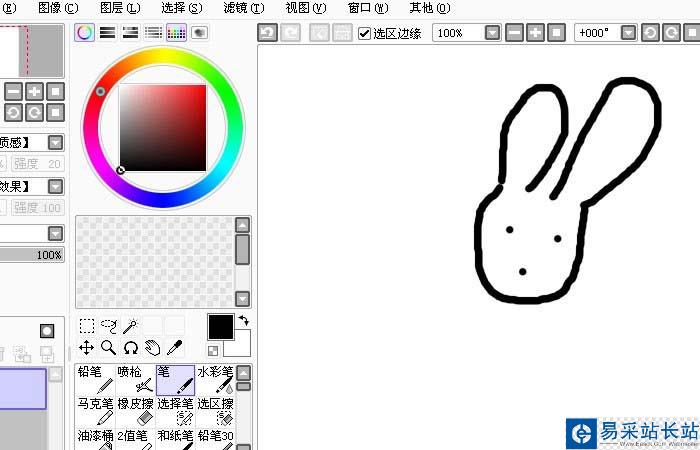Toggle the color wheel panel display
This screenshot has height=450, width=700.
pyautogui.click(x=84, y=33)
